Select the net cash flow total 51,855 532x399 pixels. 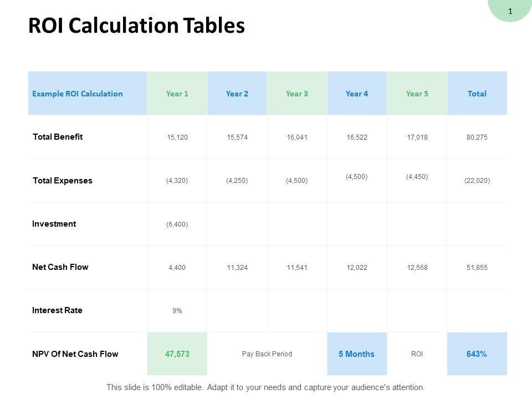477,268
